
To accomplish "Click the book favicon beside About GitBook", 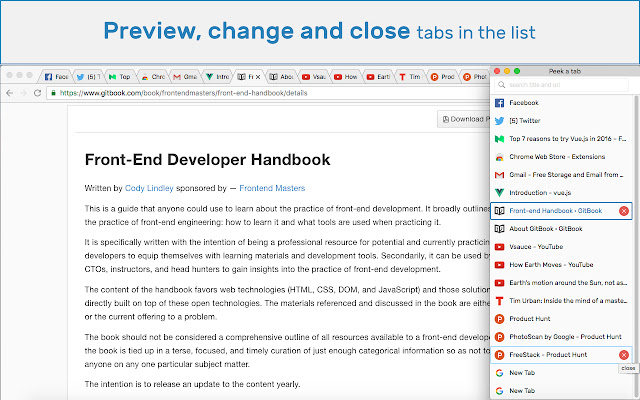I will coord(499,229).
